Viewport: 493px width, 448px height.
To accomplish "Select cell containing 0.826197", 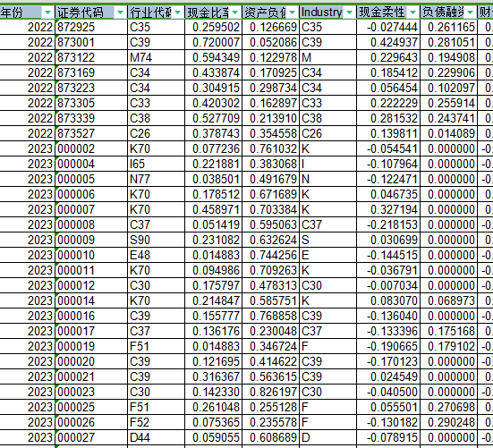I will click(270, 392).
